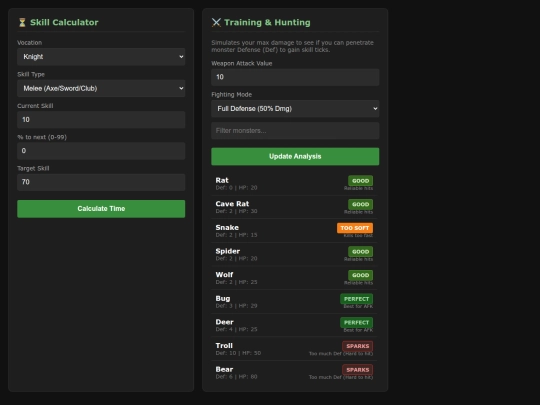
Task: Click the Fighting Mode field label
Action: 231,95
